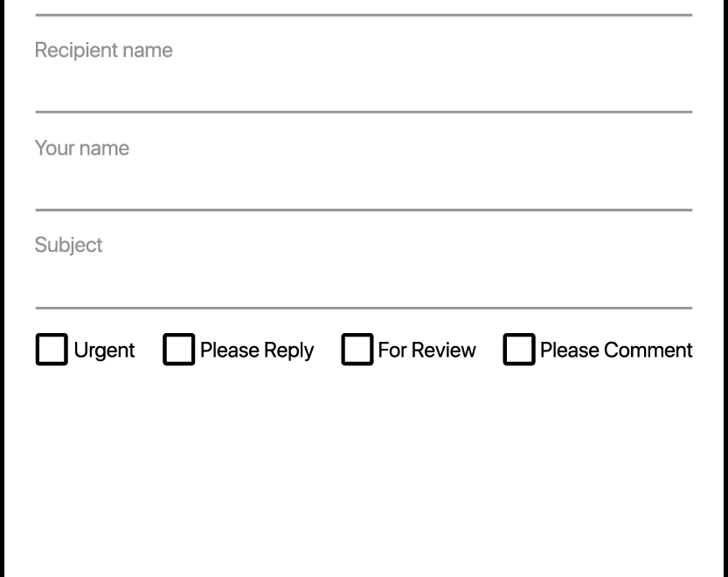This screenshot has width=728, height=577.
Task: Click the Please Comment label text
Action: point(615,350)
